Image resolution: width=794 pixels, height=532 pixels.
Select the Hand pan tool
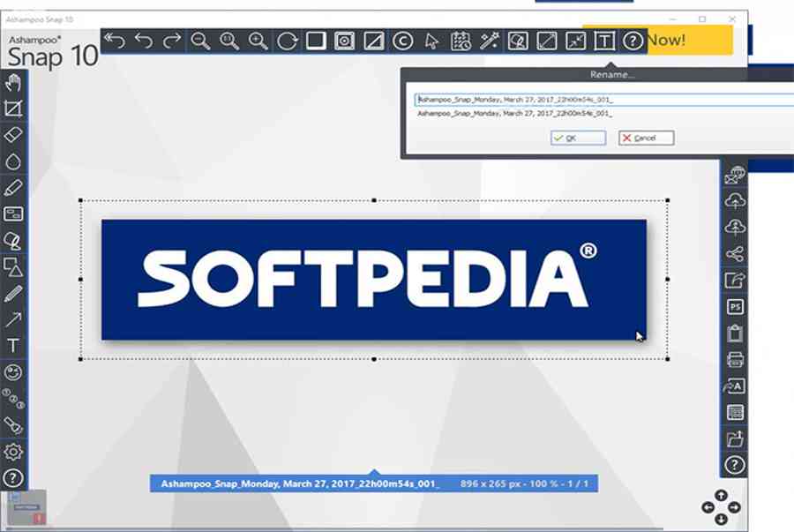tap(13, 84)
